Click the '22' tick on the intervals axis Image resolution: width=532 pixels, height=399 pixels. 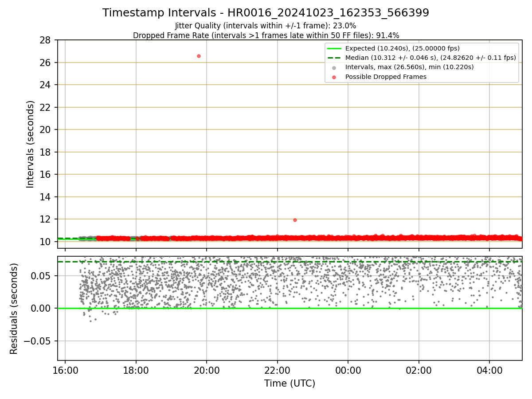(x=45, y=107)
